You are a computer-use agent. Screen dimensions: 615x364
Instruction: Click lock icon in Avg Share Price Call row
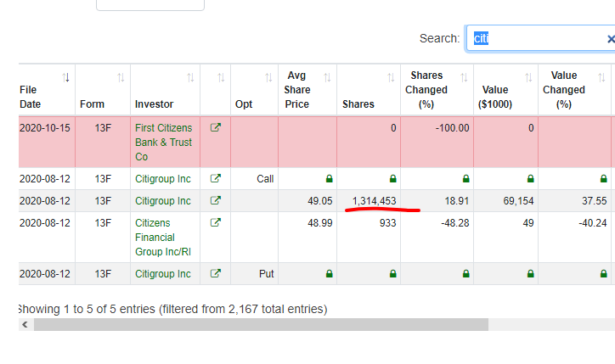329,179
